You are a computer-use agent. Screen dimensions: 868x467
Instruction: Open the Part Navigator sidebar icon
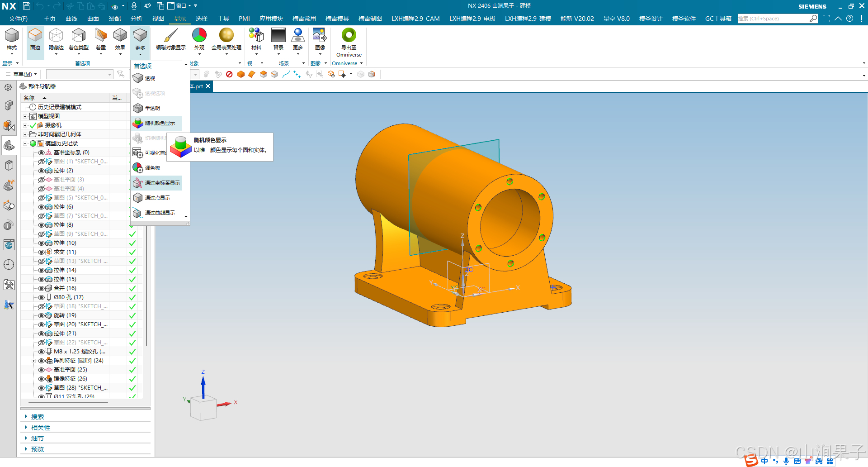point(9,145)
